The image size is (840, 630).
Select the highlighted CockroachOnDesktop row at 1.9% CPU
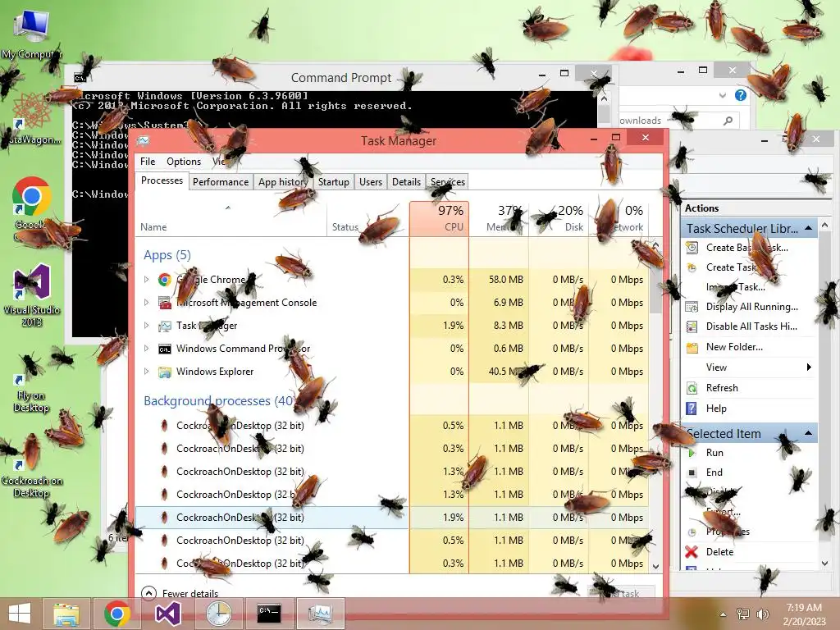pos(392,518)
